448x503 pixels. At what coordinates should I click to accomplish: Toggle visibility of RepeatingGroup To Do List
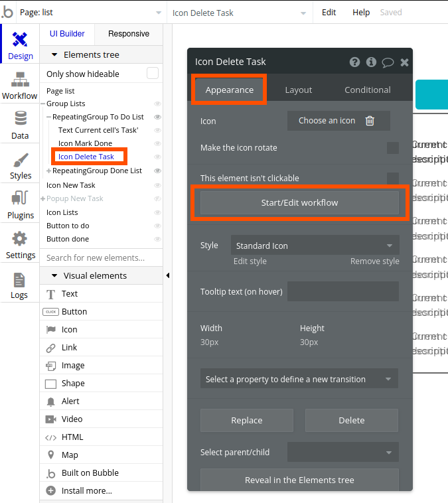(157, 117)
